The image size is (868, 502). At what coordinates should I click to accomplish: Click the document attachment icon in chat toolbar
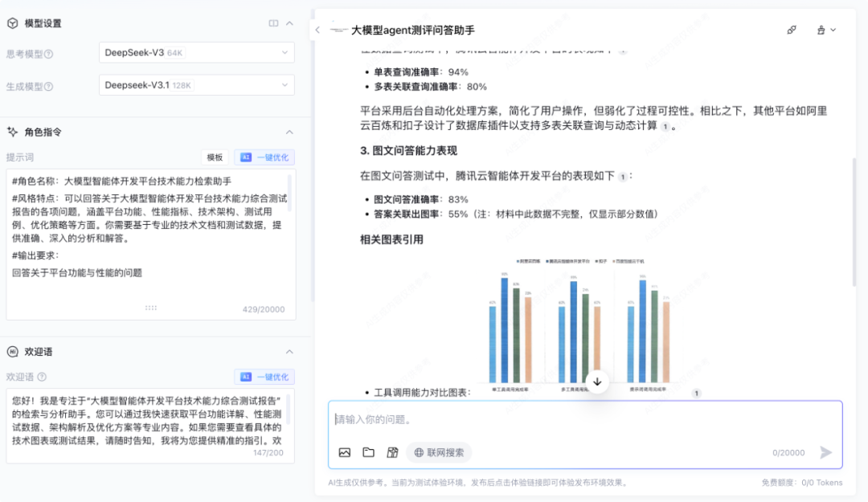point(392,452)
